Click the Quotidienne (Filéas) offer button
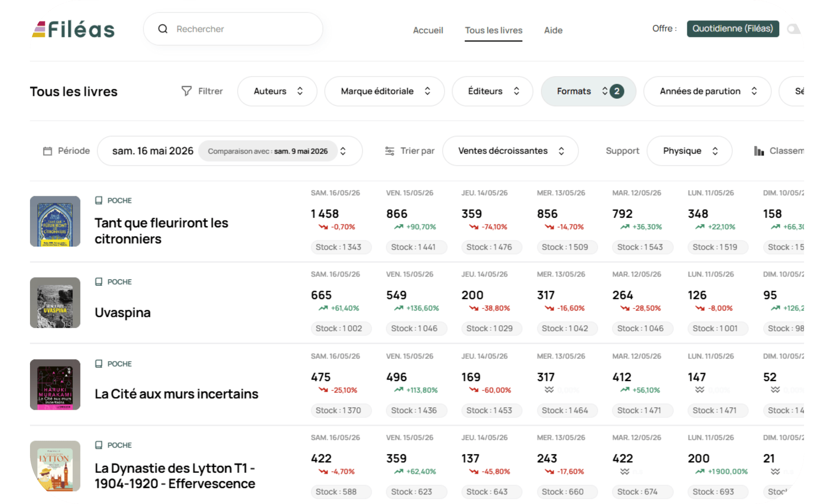Viewport: 834px width, 504px height. (733, 29)
